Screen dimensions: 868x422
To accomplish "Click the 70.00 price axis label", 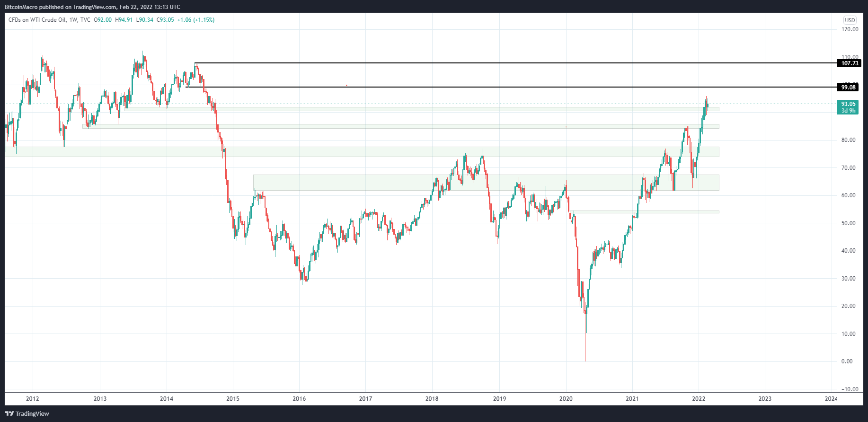I will click(x=848, y=168).
